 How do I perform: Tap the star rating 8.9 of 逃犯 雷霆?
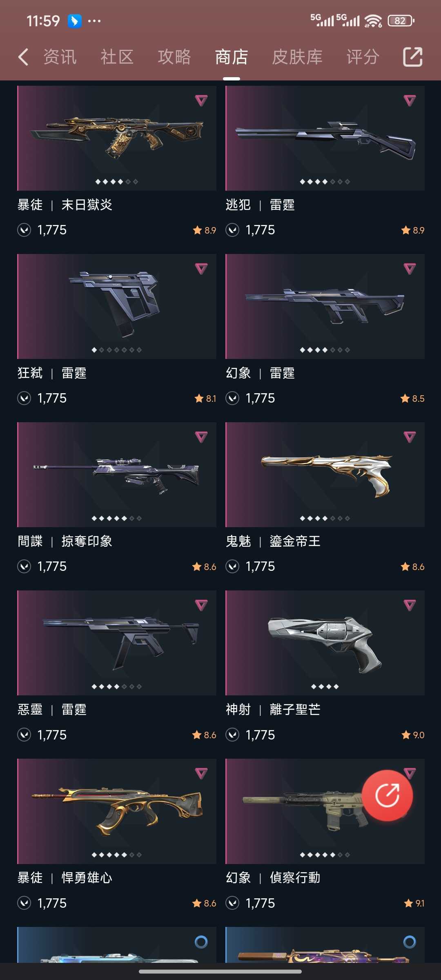coord(413,230)
